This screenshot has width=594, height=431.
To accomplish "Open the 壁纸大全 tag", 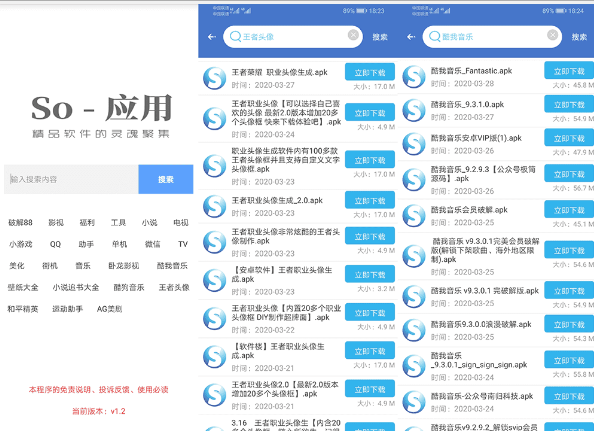I will click(x=23, y=287).
